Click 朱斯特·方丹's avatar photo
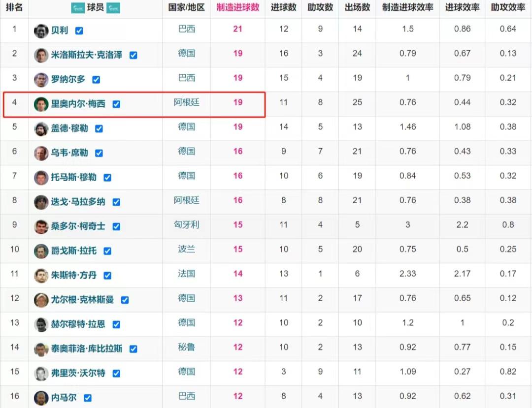532x408 pixels. [x=41, y=276]
